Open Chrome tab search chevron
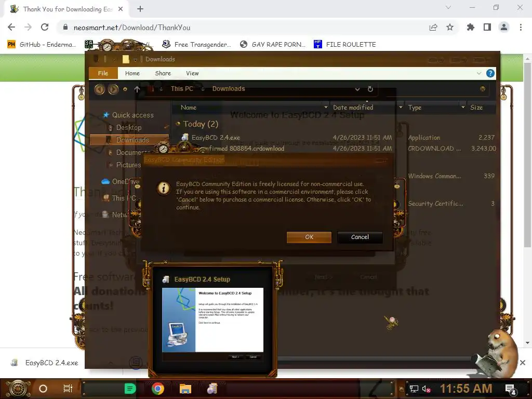This screenshot has width=532, height=399. (x=448, y=7)
